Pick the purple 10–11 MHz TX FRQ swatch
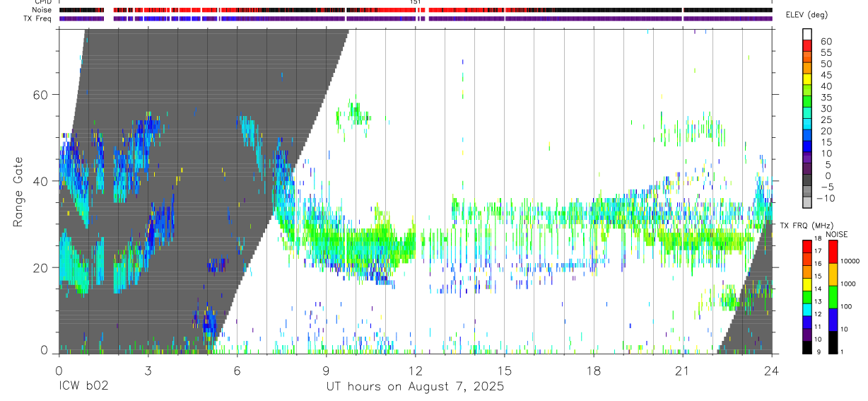Screen dimensions: 868x401 pos(807,335)
